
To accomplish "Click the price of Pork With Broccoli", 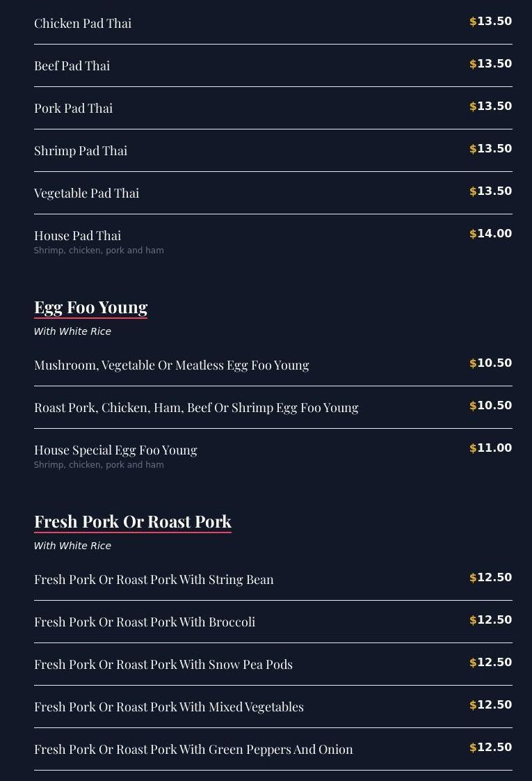I will 491,620.
